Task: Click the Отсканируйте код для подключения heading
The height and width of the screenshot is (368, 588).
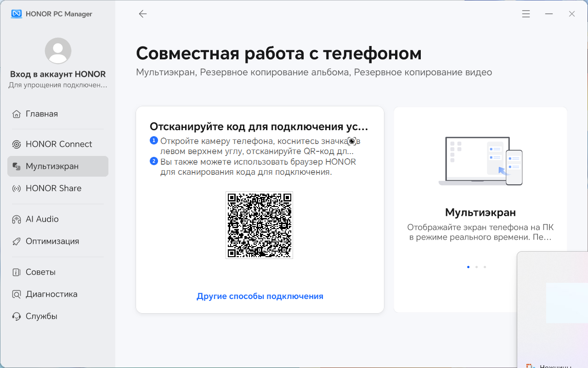Action: (x=259, y=126)
